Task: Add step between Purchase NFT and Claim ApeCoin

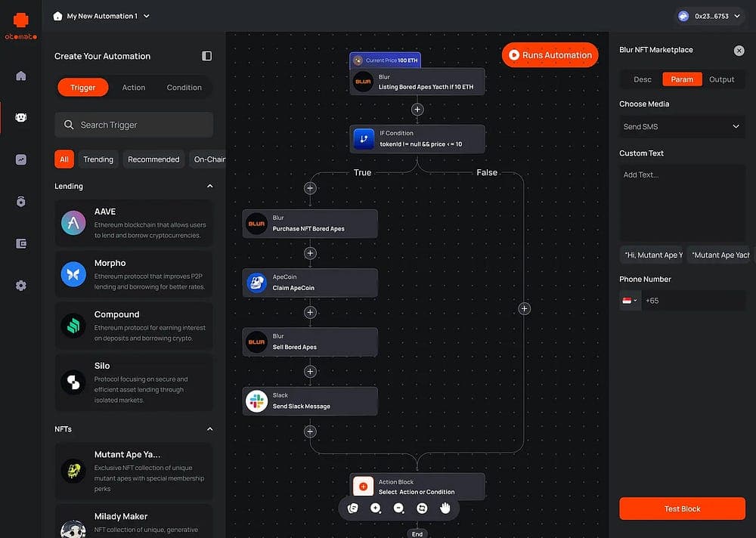Action: (x=310, y=253)
